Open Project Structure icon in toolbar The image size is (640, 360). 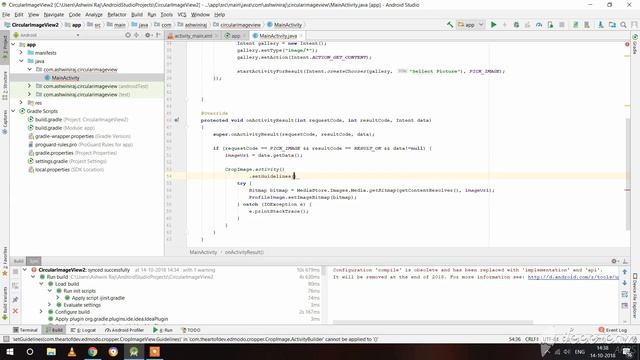click(x=612, y=25)
